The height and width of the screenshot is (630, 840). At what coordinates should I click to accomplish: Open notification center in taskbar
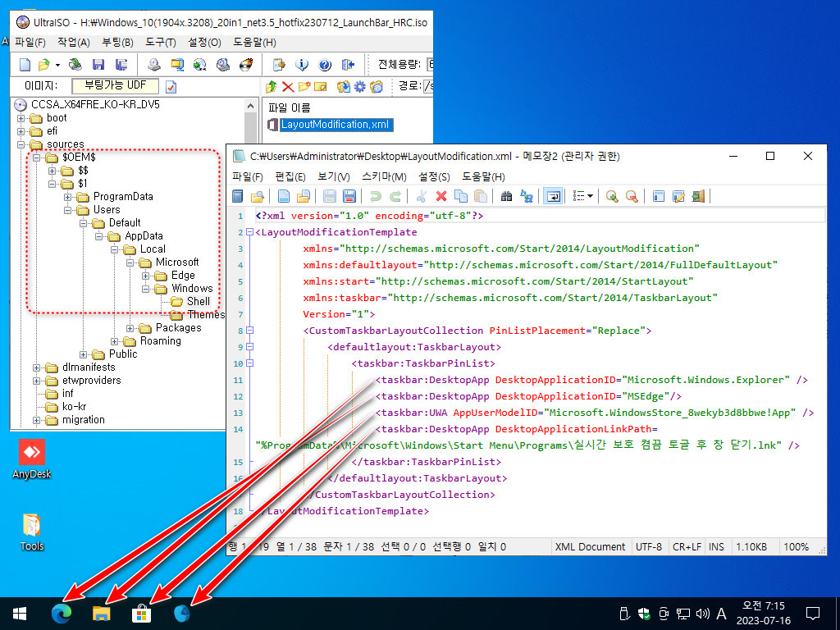(813, 614)
